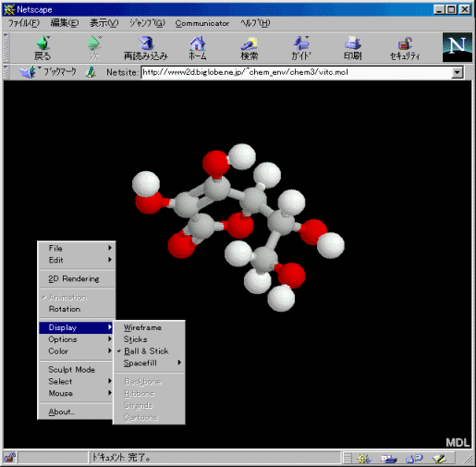
Task: Expand the Color submenu
Action: (x=77, y=351)
